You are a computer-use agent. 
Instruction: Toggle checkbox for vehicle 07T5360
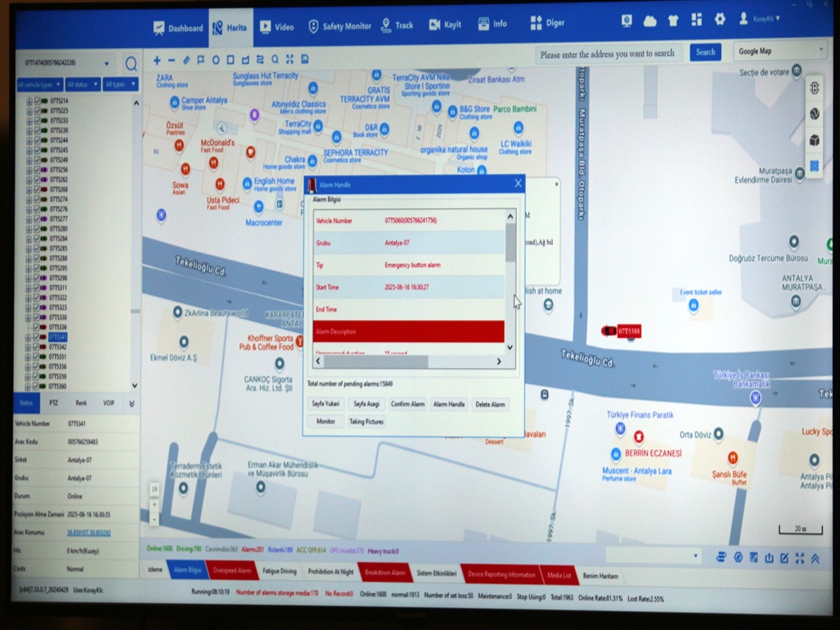(36, 386)
